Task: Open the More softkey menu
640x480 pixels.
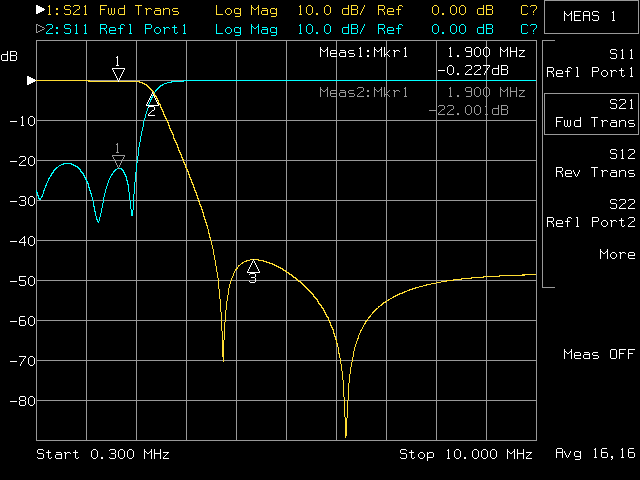Action: click(617, 254)
